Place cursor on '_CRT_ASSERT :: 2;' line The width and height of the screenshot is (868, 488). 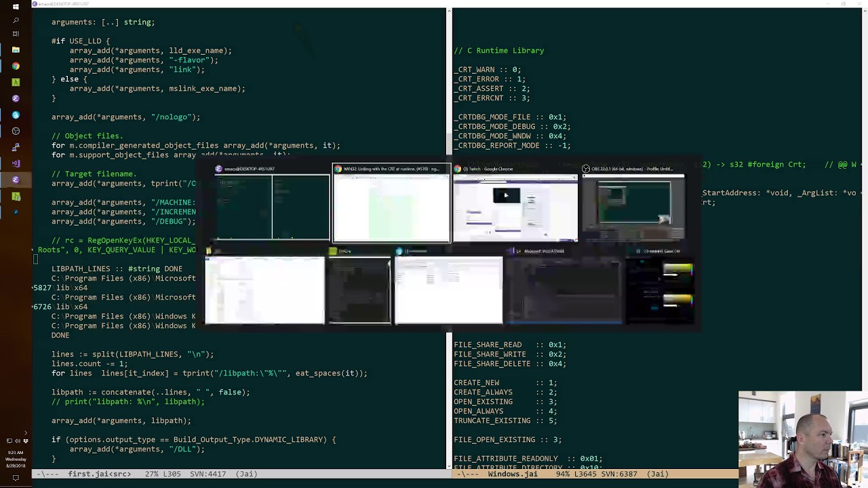click(492, 89)
